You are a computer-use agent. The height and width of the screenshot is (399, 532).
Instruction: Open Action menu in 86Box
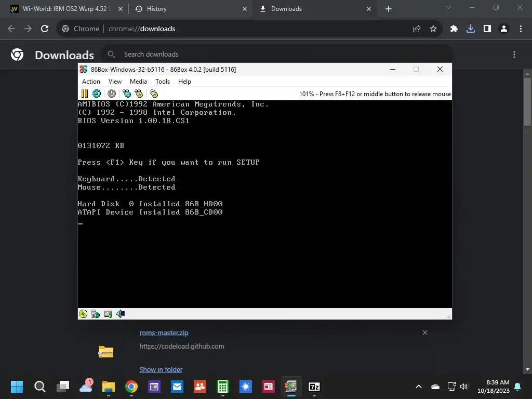91,82
